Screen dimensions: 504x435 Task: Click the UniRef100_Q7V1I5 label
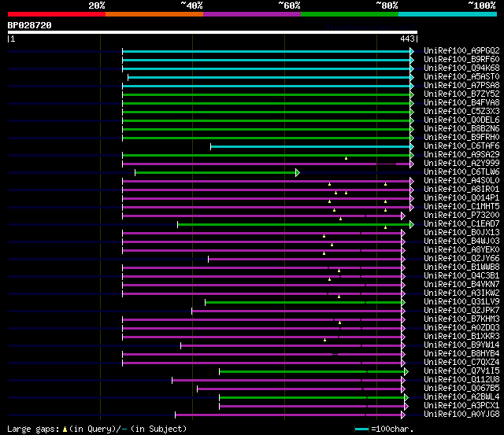click(x=461, y=371)
